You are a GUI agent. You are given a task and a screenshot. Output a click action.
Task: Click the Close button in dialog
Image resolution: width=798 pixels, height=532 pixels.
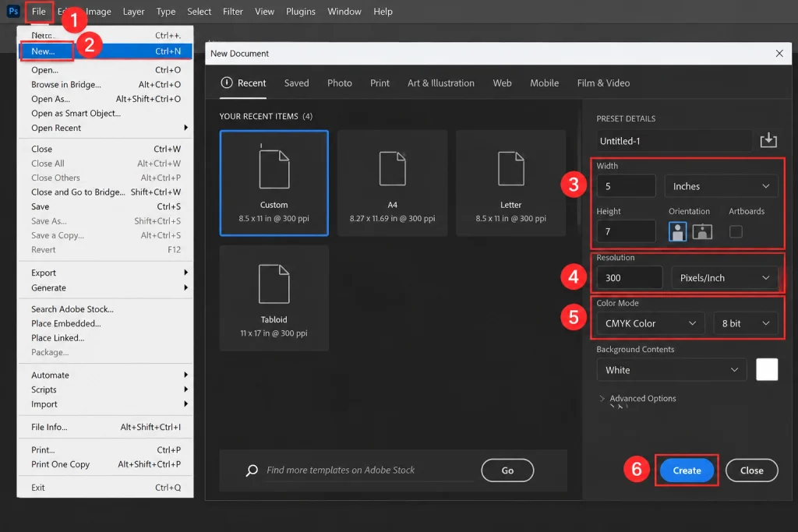pyautogui.click(x=752, y=470)
